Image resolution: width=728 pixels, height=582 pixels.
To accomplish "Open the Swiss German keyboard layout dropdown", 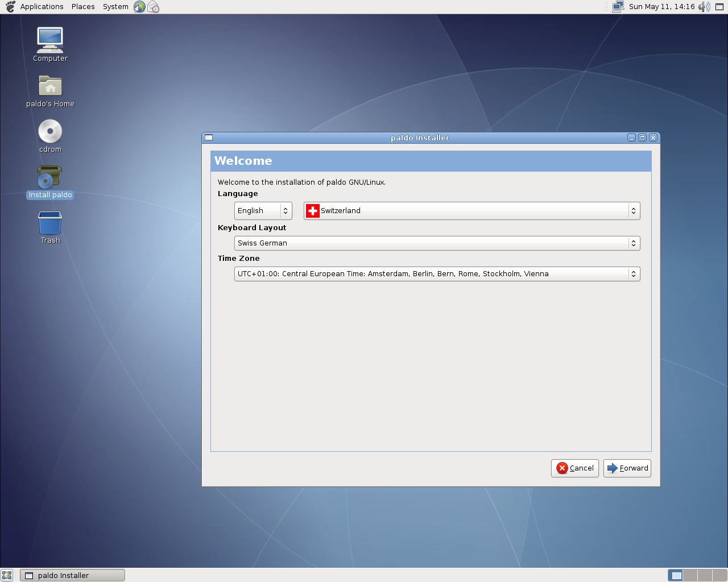I will point(437,243).
